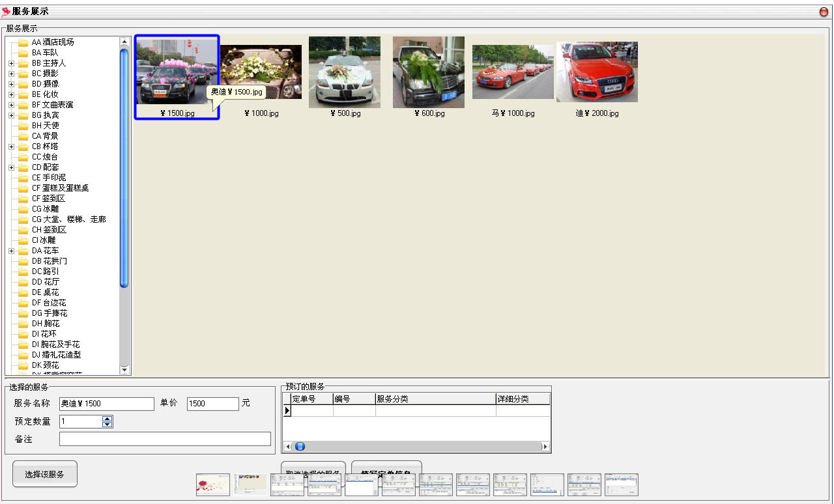
Task: Click the 预订的服务 table scroll-right arrow
Action: 546,447
